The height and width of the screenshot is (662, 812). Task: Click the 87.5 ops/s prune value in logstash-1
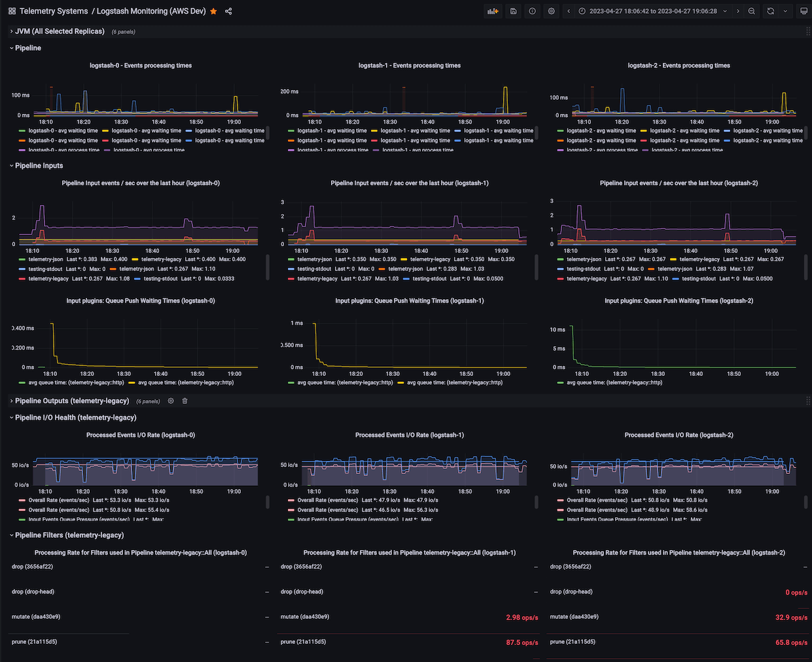coord(521,643)
